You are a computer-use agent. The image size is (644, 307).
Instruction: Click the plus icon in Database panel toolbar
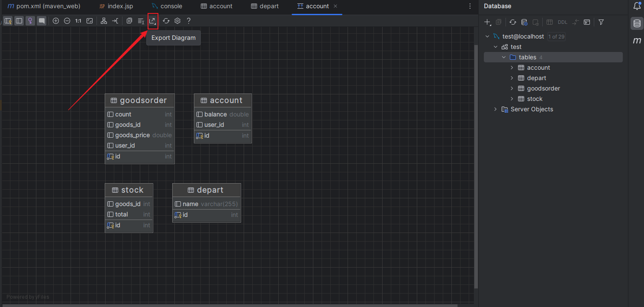[488, 22]
